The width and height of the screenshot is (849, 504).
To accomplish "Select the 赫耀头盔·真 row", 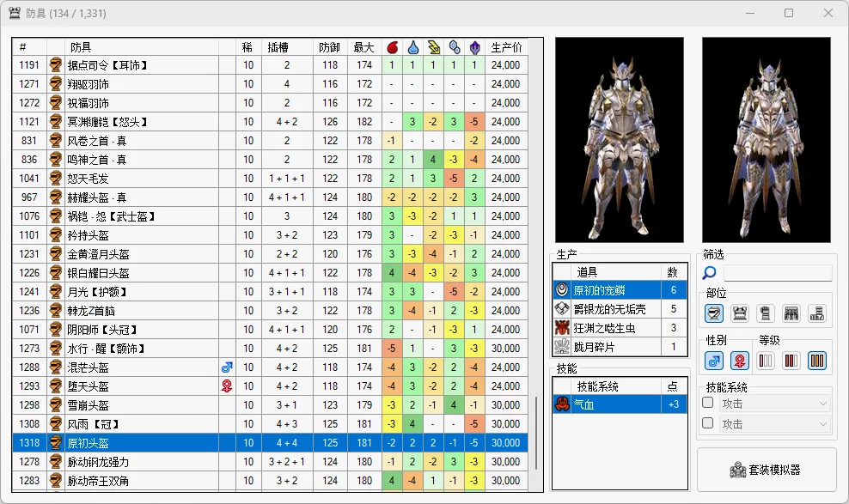I will [270, 197].
